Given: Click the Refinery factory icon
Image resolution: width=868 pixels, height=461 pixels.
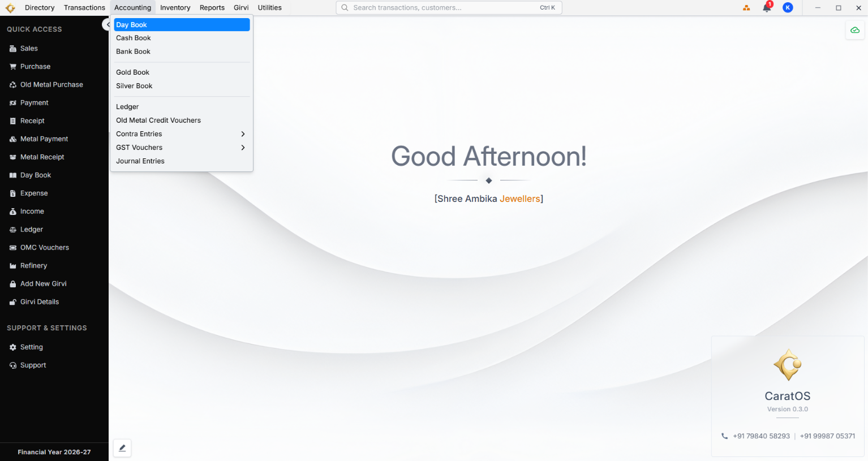Looking at the screenshot, I should coord(13,266).
